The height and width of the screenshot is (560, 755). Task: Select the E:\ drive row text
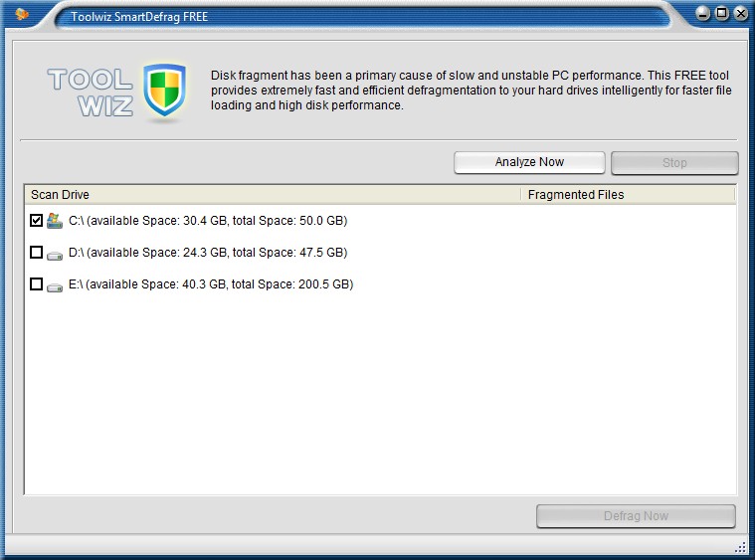pyautogui.click(x=211, y=284)
